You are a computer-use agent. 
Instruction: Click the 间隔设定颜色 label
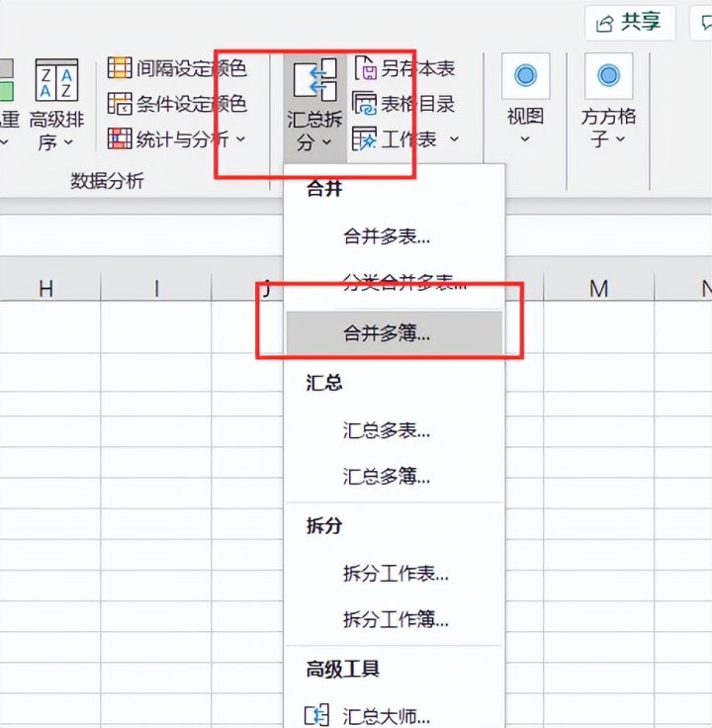pos(191,68)
